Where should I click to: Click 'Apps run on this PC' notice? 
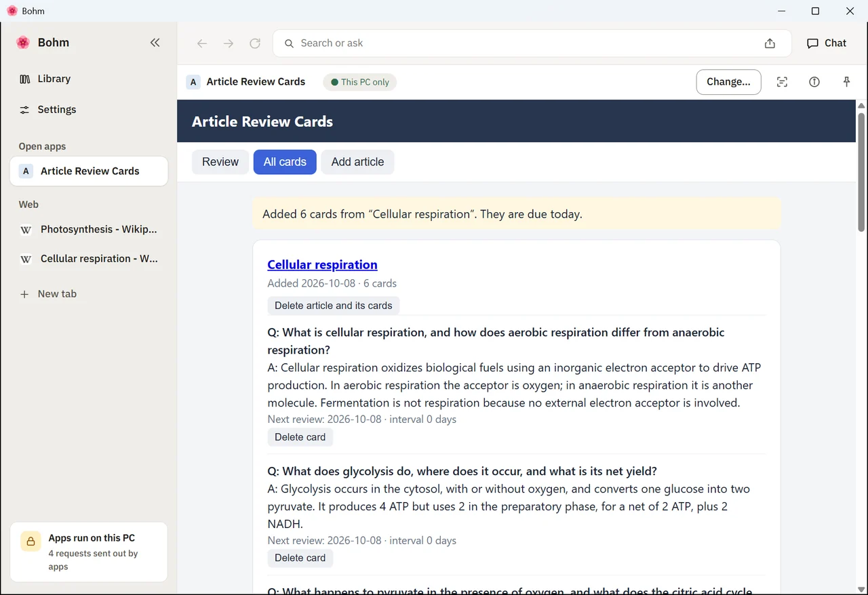coord(89,552)
